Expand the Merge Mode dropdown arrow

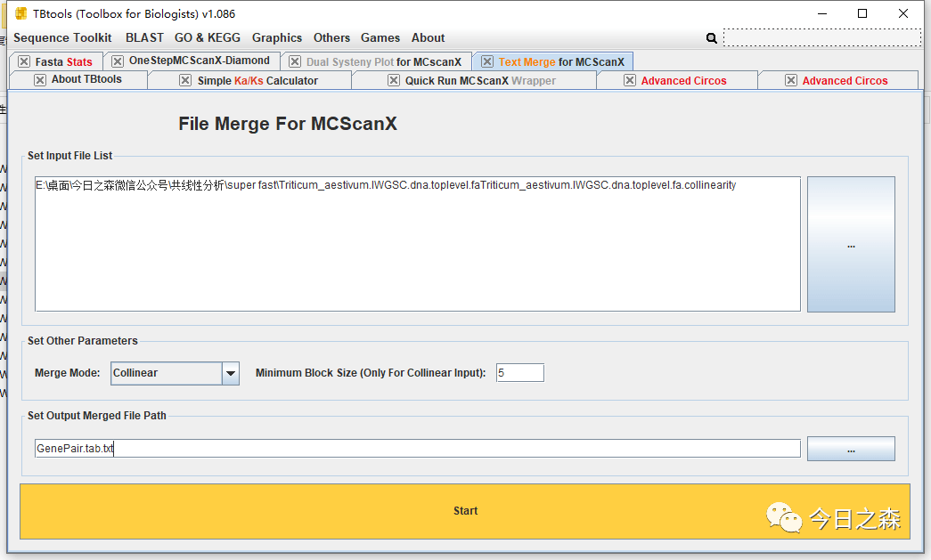(x=231, y=373)
